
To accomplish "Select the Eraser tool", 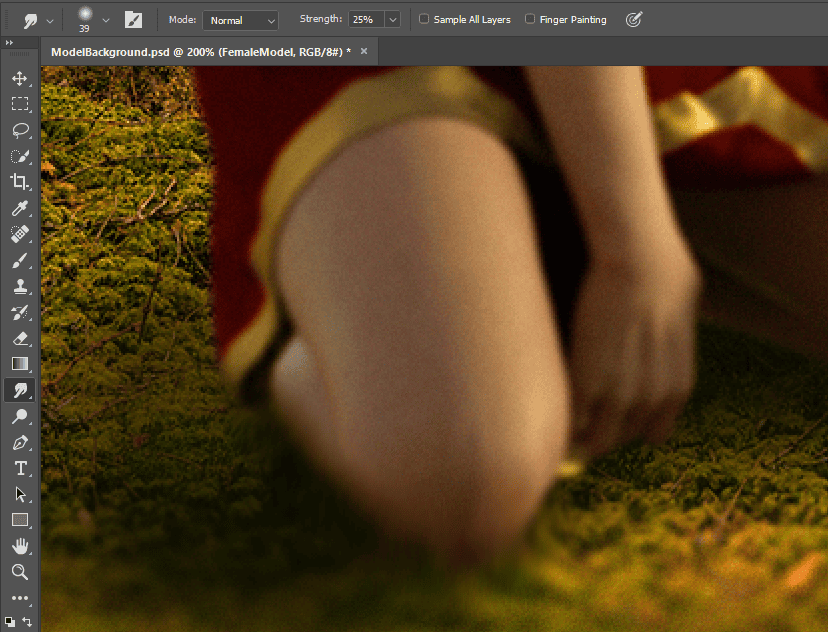I will [x=18, y=338].
